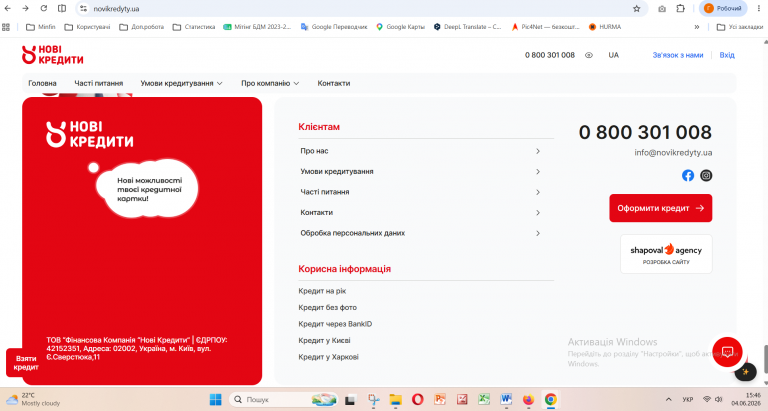Toggle accessibility eye icon in header

pyautogui.click(x=589, y=55)
